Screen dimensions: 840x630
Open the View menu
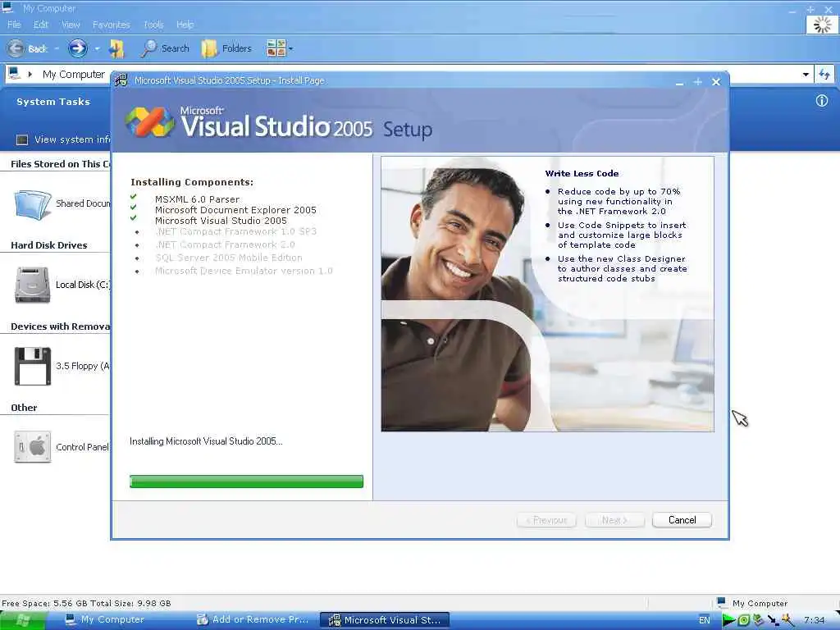pos(71,25)
